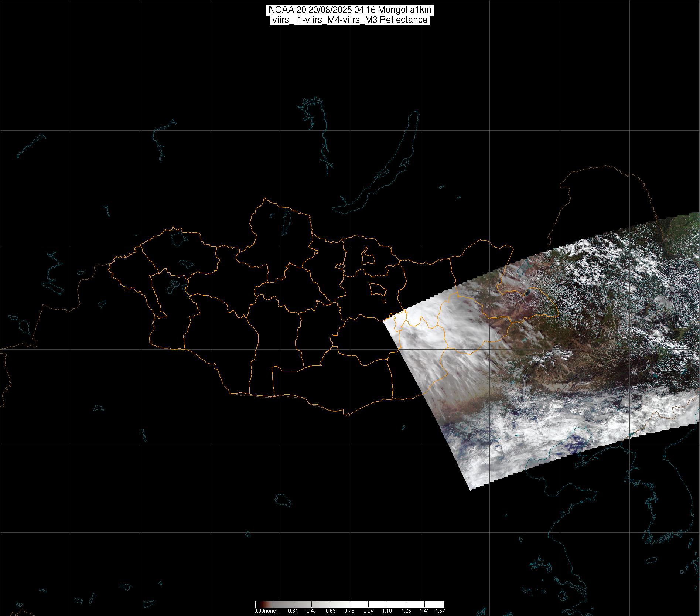Click the 0.63 tick label on colorbar

click(x=330, y=611)
